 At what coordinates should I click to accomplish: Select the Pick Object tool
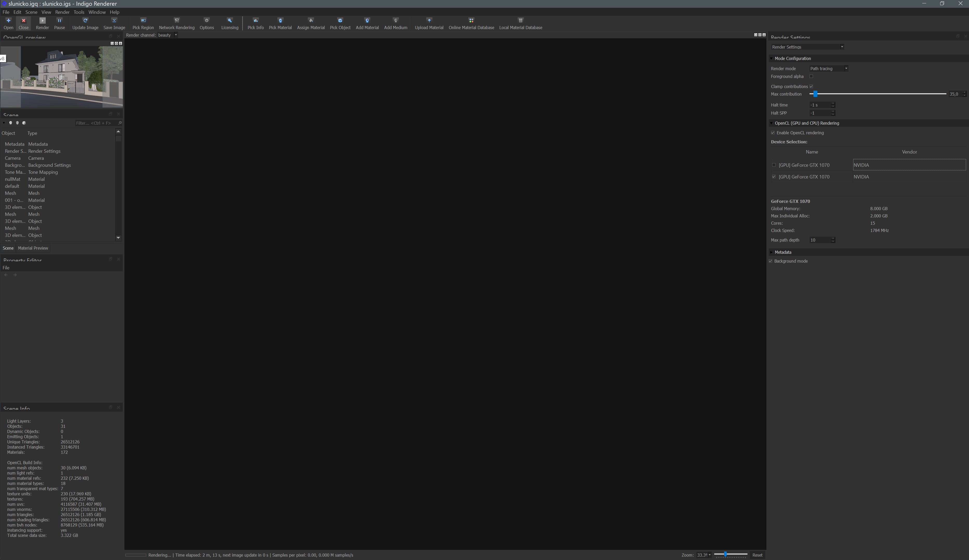click(x=340, y=23)
